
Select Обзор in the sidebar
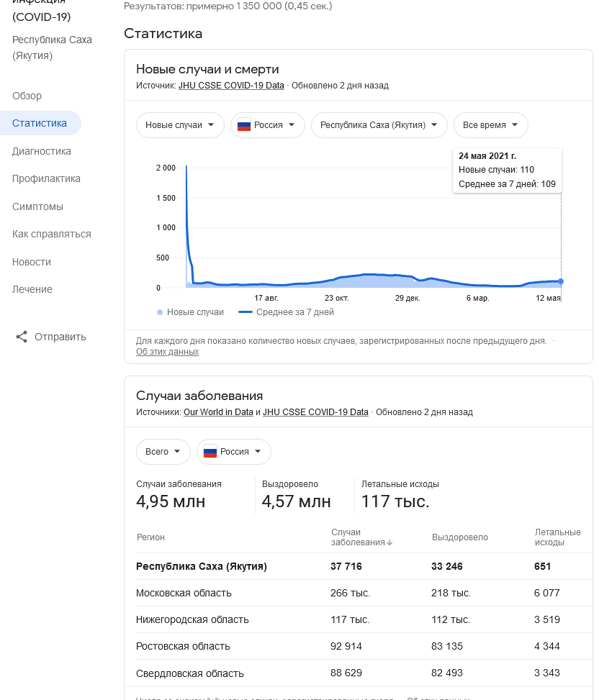(27, 96)
